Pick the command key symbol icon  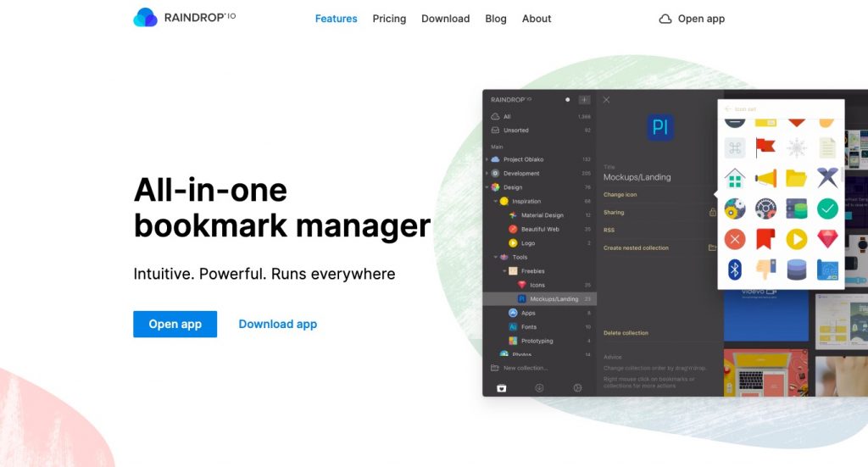tap(735, 148)
